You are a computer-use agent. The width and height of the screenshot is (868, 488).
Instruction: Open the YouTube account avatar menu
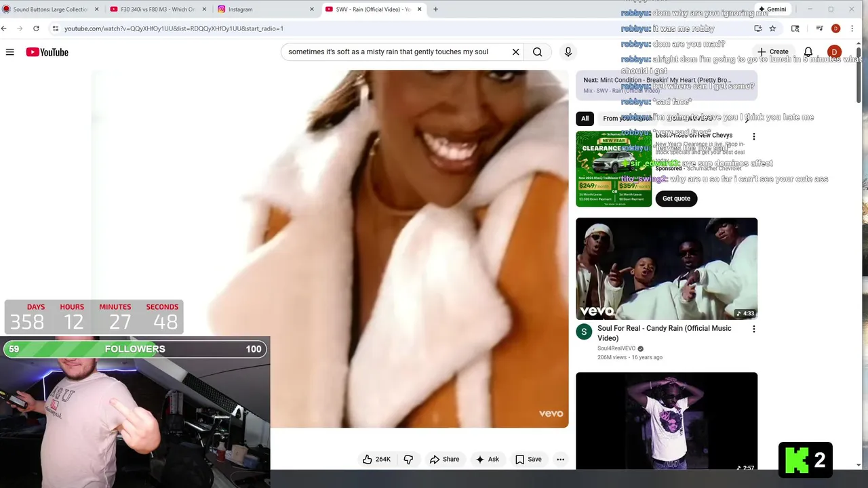coord(835,52)
